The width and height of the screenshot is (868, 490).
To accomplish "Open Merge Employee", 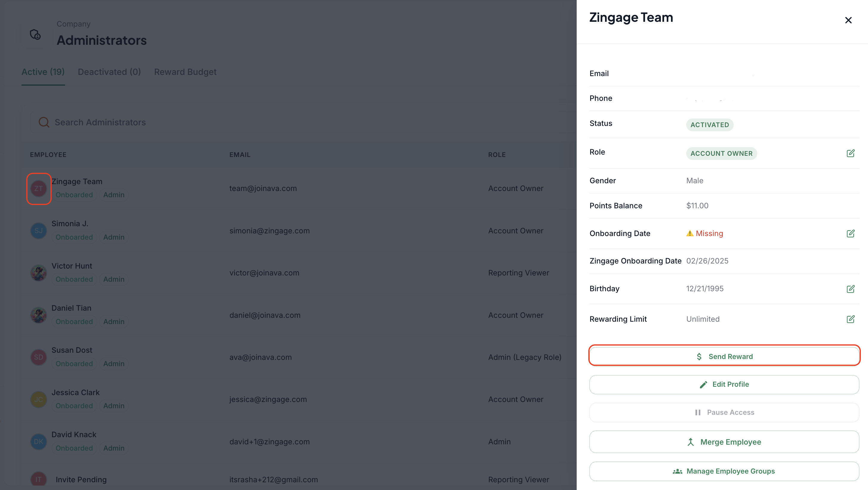I will 724,441.
